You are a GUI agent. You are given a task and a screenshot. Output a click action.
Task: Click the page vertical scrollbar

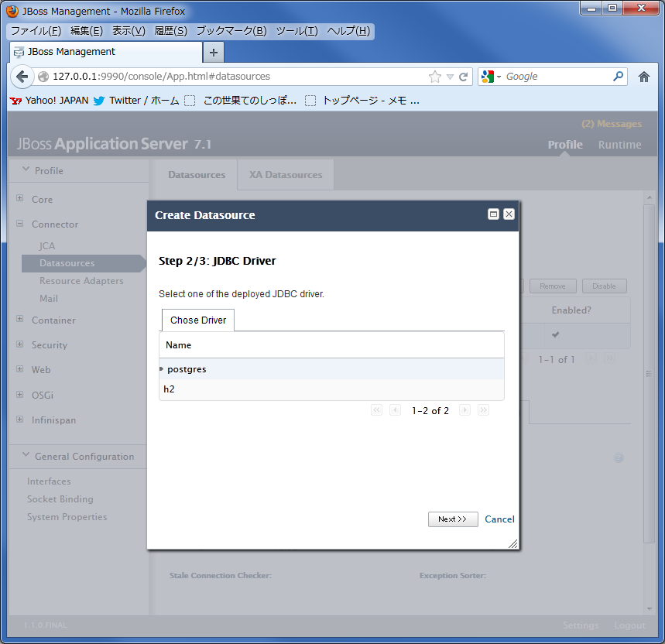pos(650,374)
